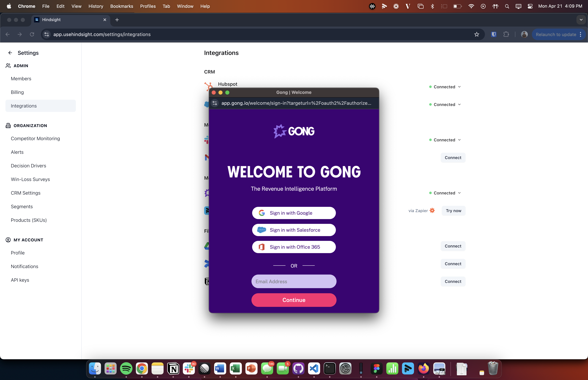Image resolution: width=588 pixels, height=380 pixels.
Task: Open the Window menu
Action: (185, 6)
